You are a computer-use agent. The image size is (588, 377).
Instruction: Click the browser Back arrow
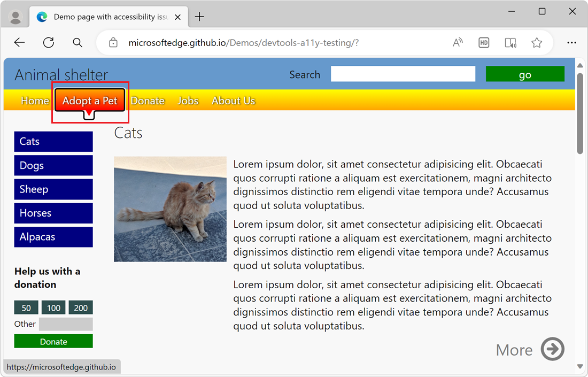(19, 42)
